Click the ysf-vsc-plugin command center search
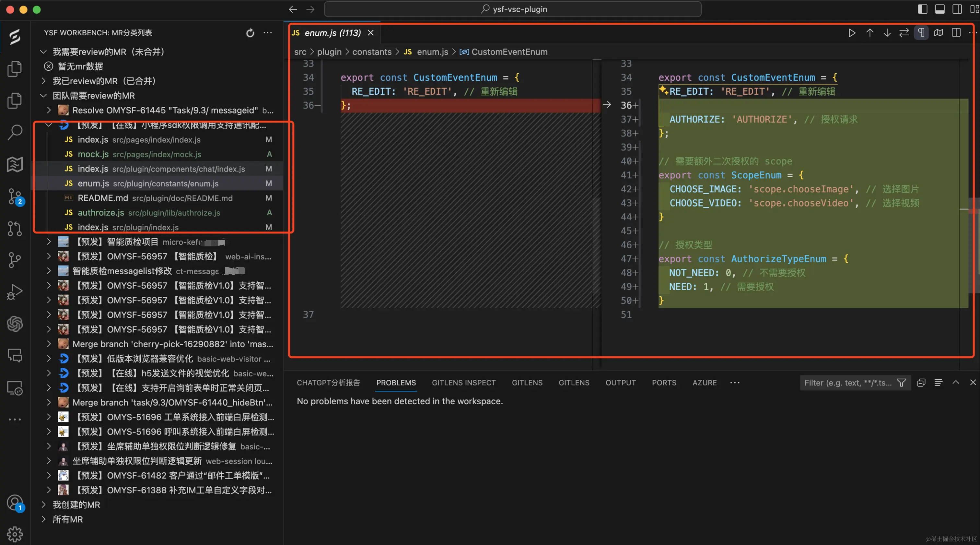 pyautogui.click(x=512, y=9)
